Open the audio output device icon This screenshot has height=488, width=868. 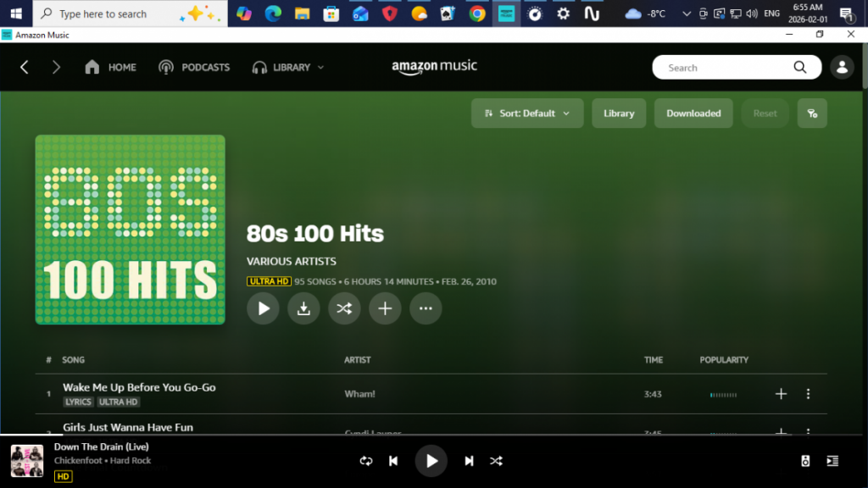[805, 461]
